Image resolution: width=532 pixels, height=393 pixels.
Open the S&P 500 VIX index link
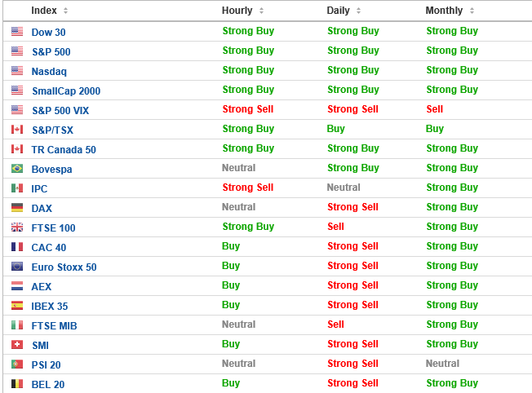[60, 111]
